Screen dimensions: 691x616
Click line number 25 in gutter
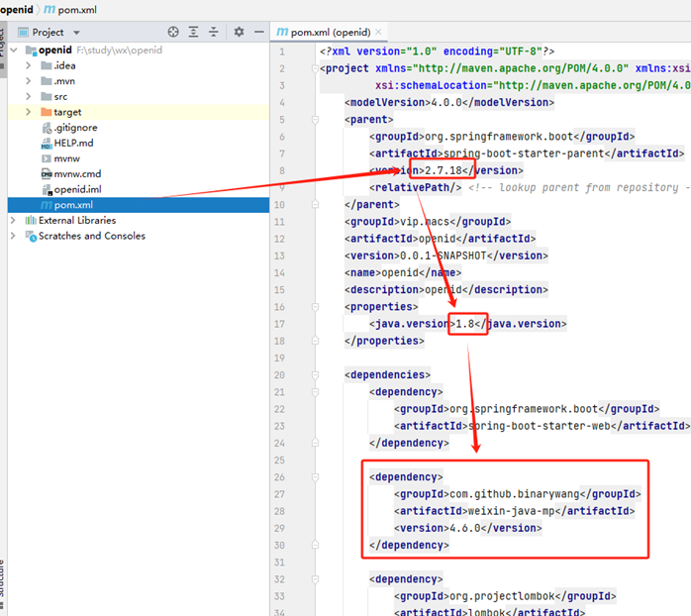click(279, 460)
